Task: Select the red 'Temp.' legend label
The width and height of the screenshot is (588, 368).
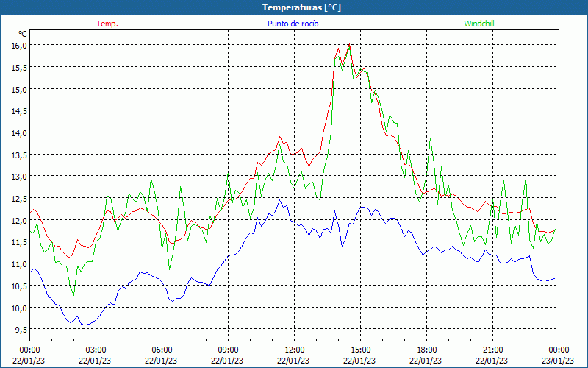Action: [x=107, y=24]
